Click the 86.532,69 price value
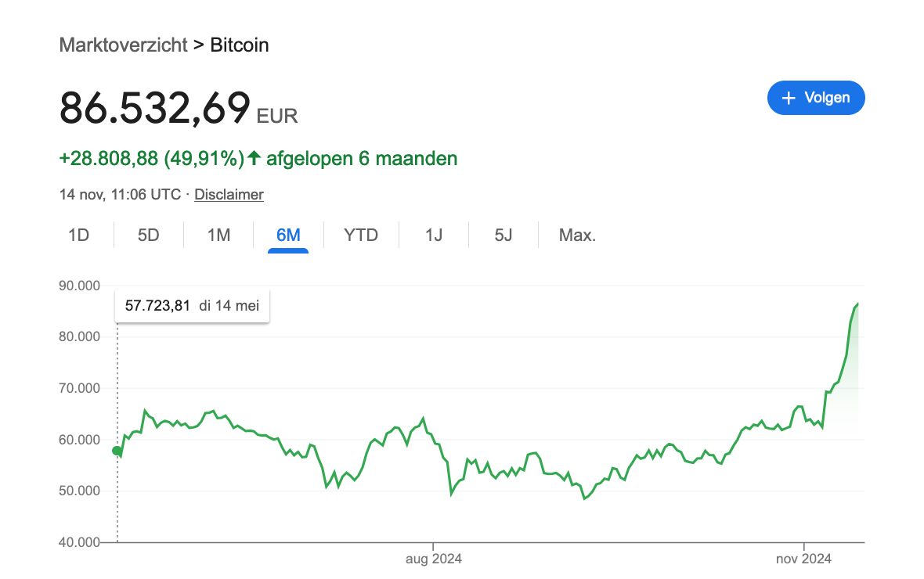This screenshot has width=924, height=579. click(x=155, y=108)
